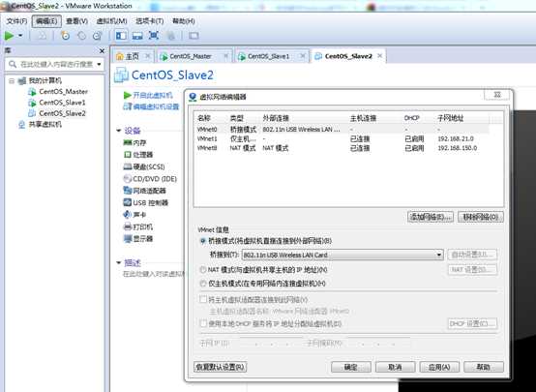Screen dimensions: 536x392
Task: Toggle the thumbnail bar view icon
Action: tap(137, 36)
